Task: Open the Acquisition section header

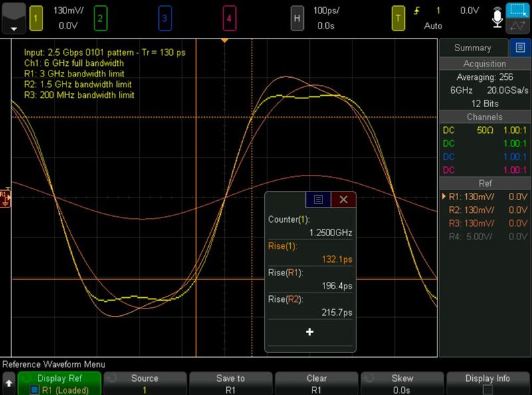Action: 485,64
